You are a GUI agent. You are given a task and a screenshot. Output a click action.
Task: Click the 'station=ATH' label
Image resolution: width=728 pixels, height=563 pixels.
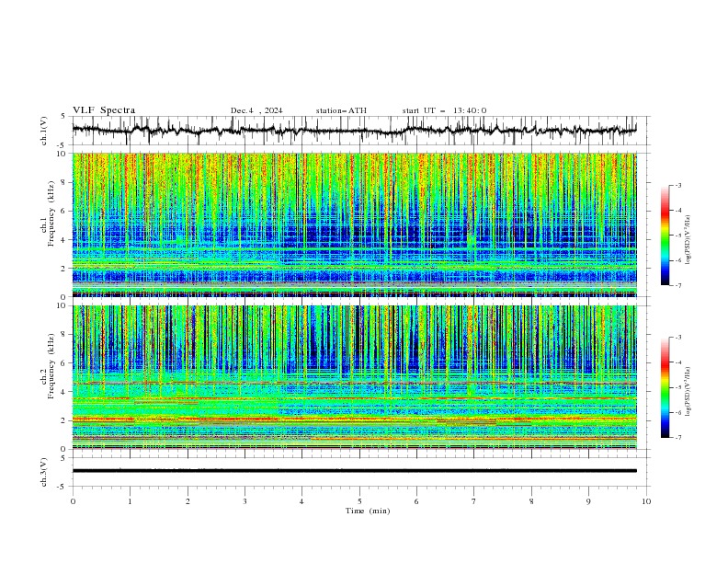[341, 110]
